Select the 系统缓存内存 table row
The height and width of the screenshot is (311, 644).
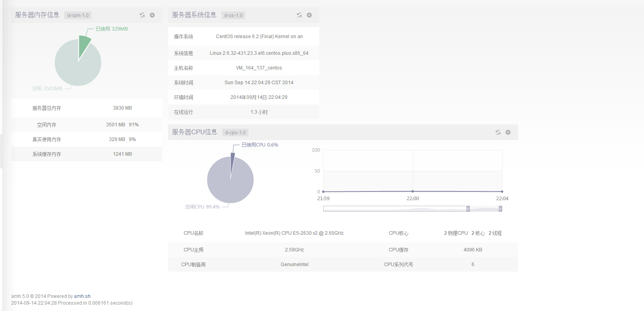[86, 154]
